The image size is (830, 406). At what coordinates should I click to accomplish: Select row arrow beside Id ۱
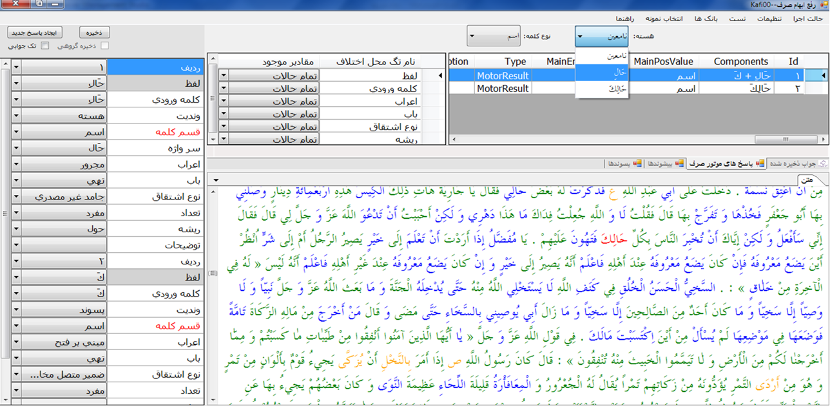click(822, 75)
